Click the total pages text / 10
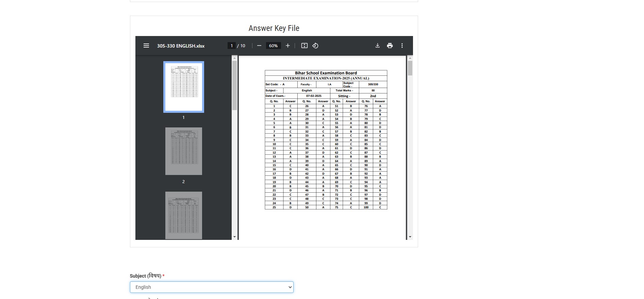 [x=241, y=46]
